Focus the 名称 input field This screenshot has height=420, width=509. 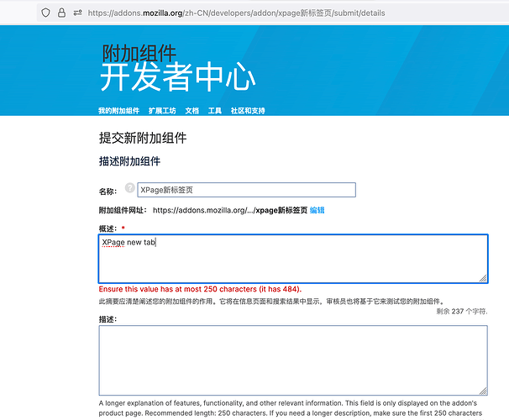pos(246,190)
